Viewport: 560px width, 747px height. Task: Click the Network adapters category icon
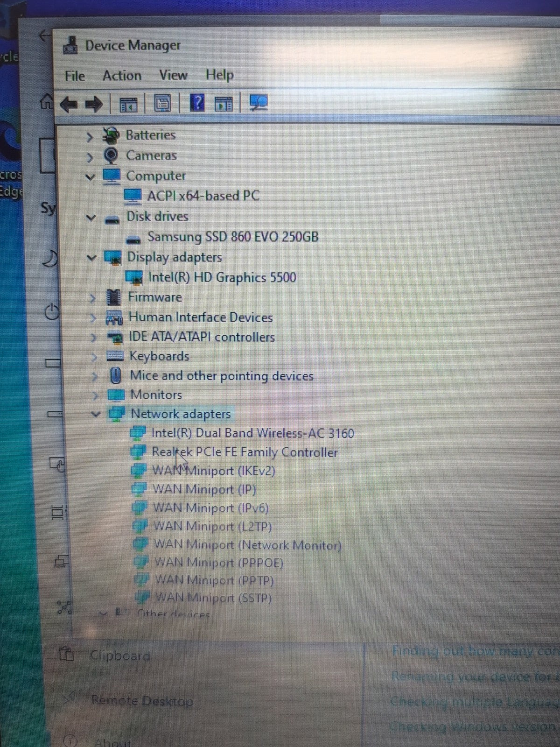point(117,414)
